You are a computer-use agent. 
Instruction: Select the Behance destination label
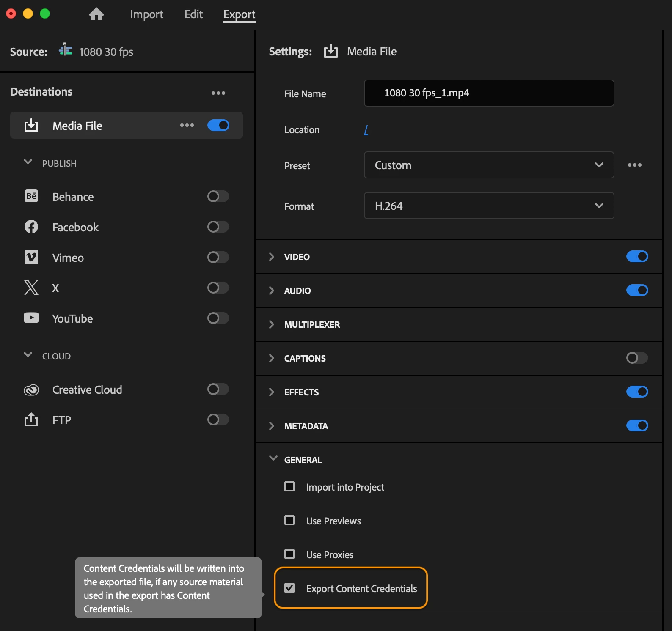pos(73,197)
